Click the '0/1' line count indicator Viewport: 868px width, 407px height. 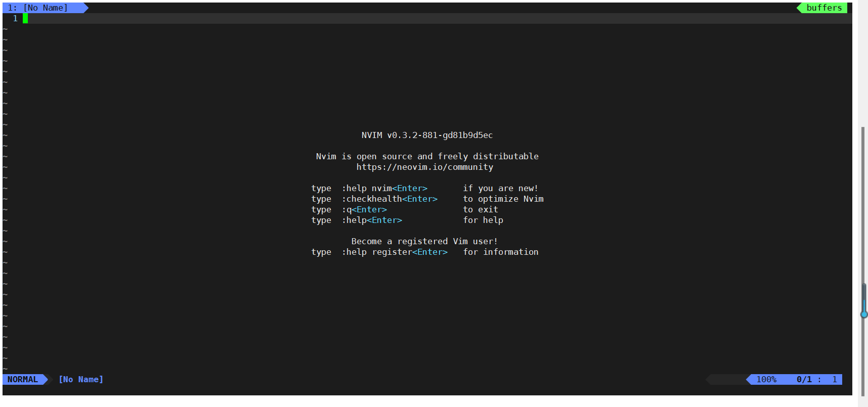click(804, 379)
